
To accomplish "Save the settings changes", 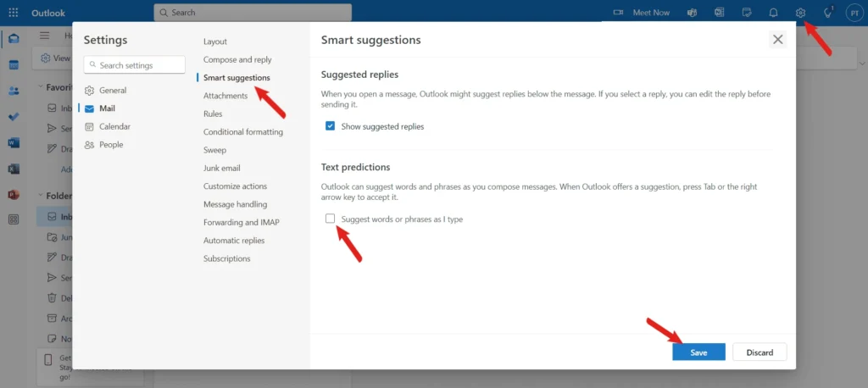I will 698,352.
